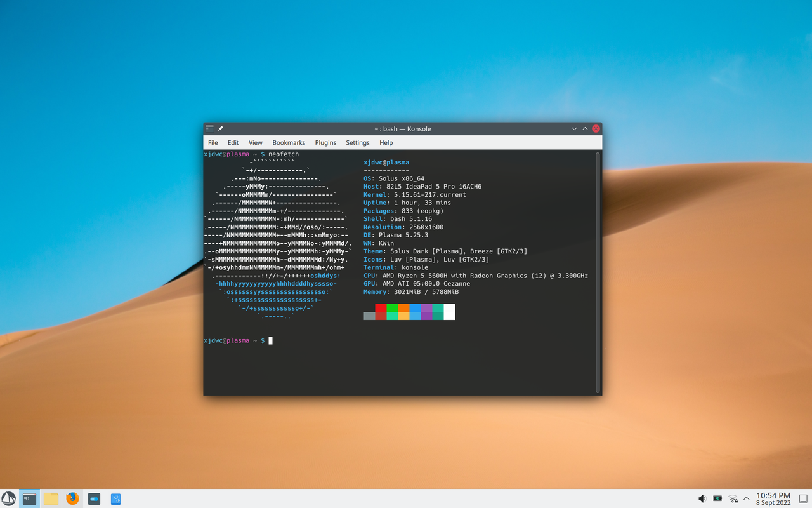Click the 'Shell: bash 5.1.16' line
This screenshot has width=812, height=508.
click(398, 219)
